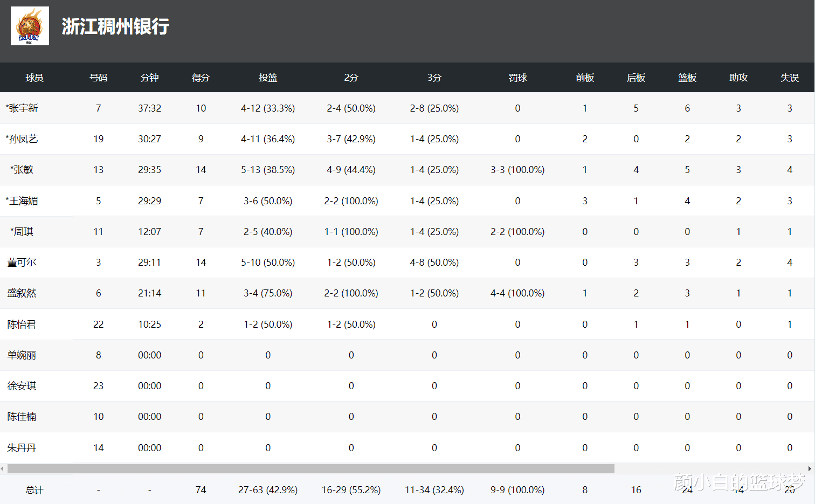Screen dimensions: 815x504
Task: Select the 球员 column header
Action: point(34,78)
